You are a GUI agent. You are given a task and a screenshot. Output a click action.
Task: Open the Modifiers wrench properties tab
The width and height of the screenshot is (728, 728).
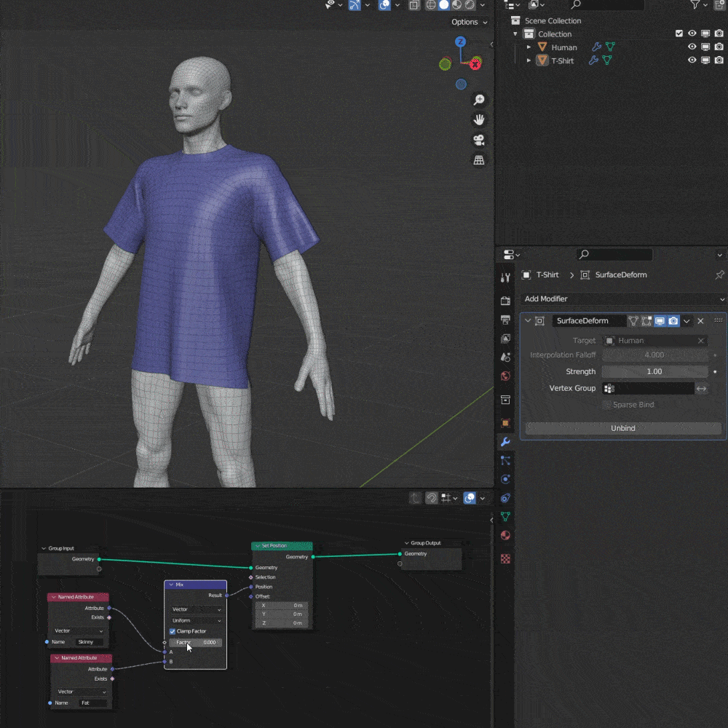[x=506, y=442]
